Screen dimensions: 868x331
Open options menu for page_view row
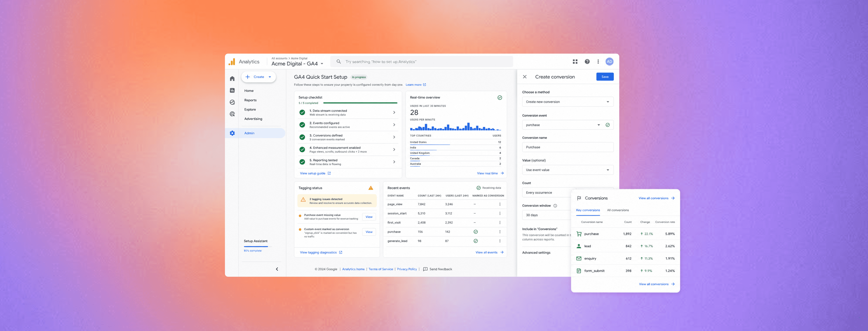point(500,204)
